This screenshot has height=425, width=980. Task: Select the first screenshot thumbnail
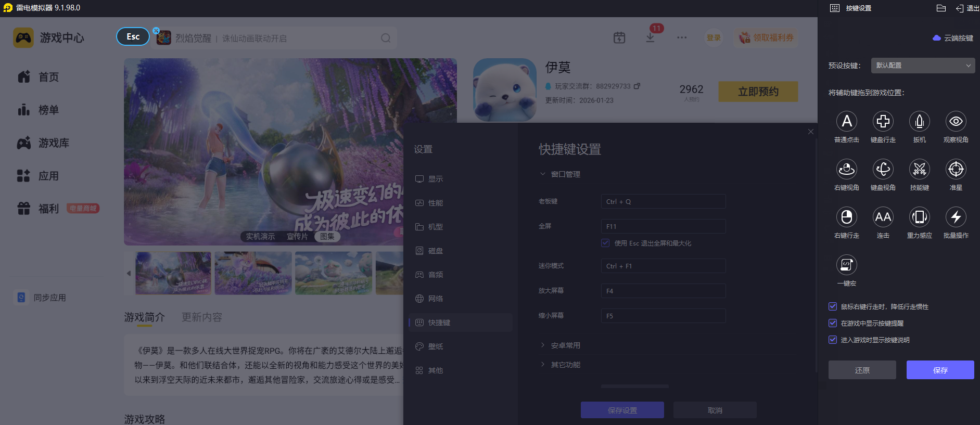point(173,273)
